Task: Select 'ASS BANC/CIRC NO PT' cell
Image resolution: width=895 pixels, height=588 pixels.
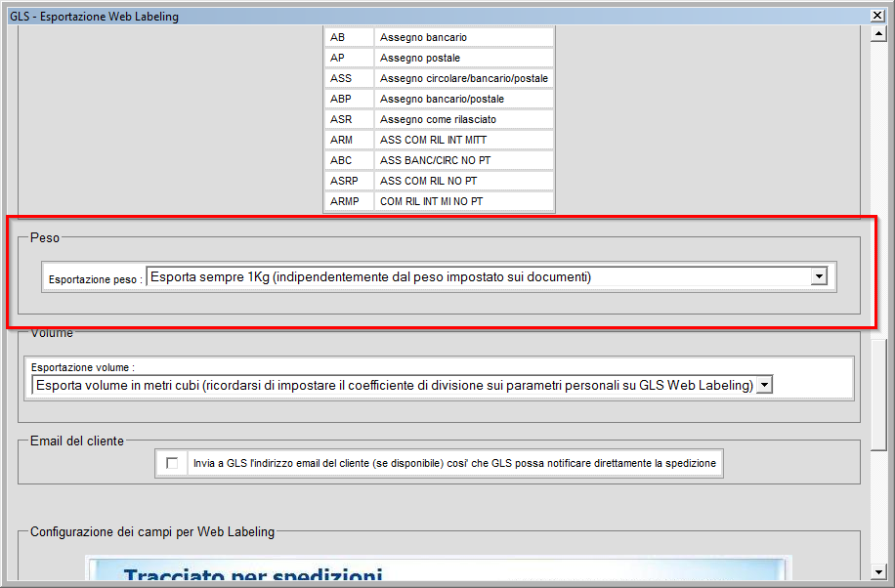Action: pyautogui.click(x=463, y=160)
